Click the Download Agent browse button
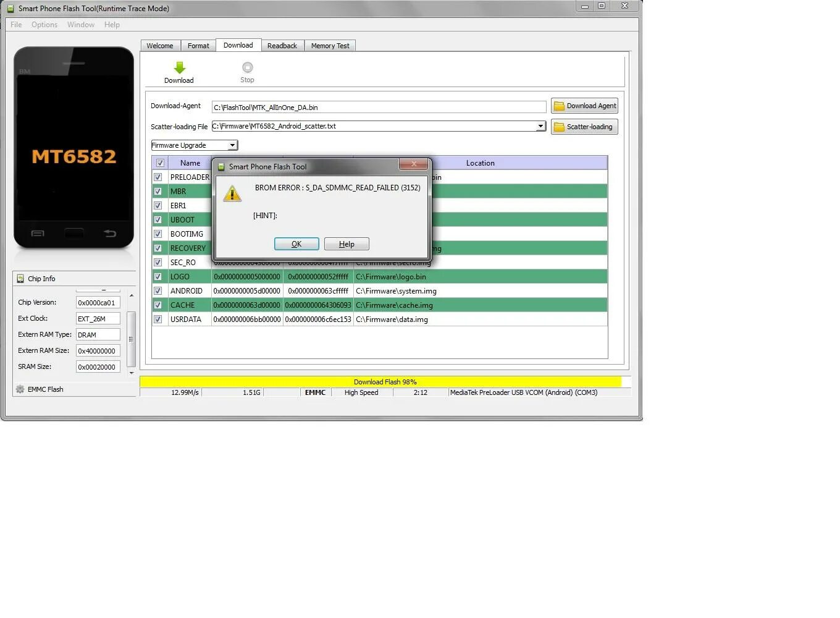This screenshot has width=840, height=618. pyautogui.click(x=584, y=106)
